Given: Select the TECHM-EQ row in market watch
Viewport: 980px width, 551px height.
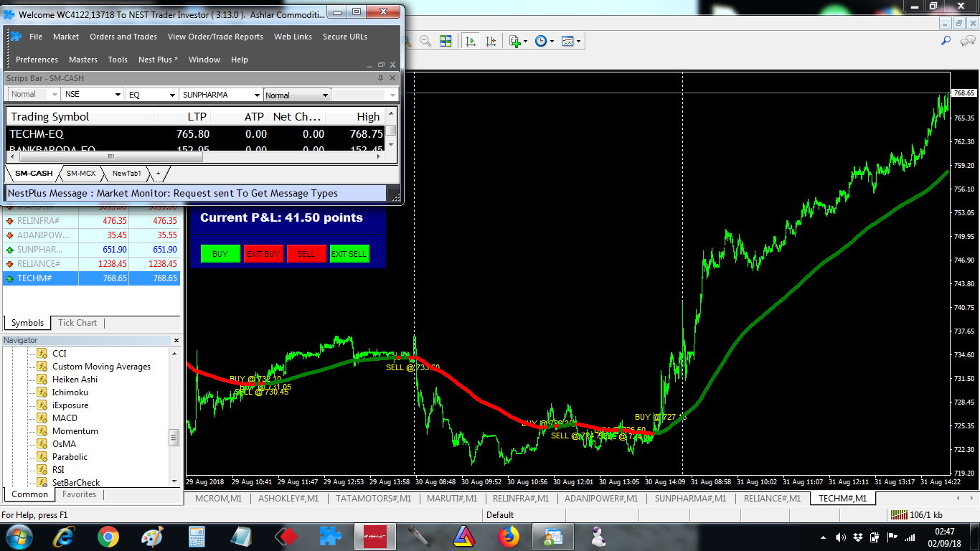Looking at the screenshot, I should coord(196,133).
